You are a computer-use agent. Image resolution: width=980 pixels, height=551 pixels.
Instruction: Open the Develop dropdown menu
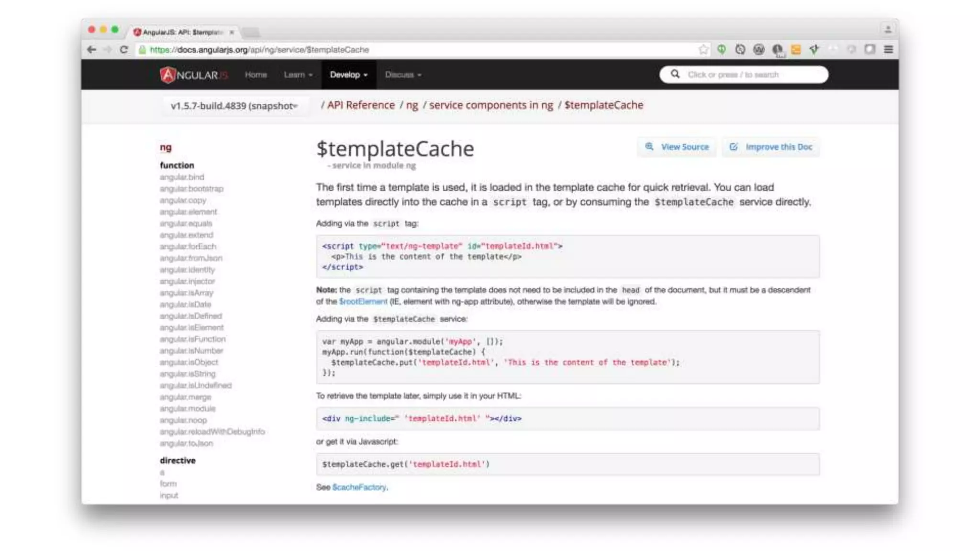pos(348,75)
